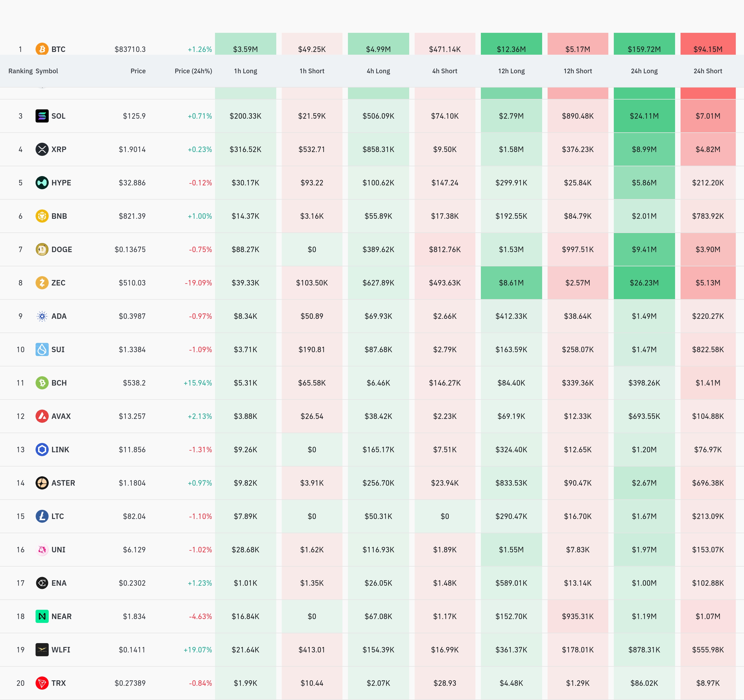The image size is (744, 700).
Task: Click the SOL coin icon
Action: coord(42,116)
